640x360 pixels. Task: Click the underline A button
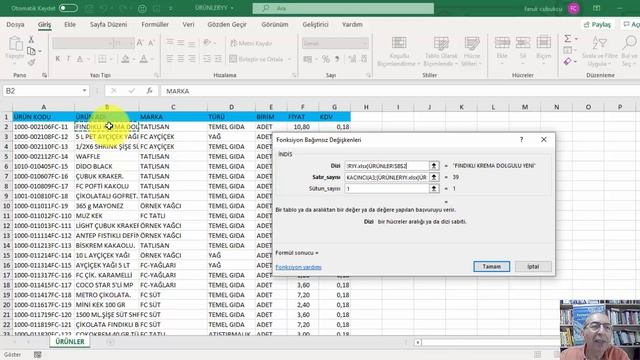point(80,59)
